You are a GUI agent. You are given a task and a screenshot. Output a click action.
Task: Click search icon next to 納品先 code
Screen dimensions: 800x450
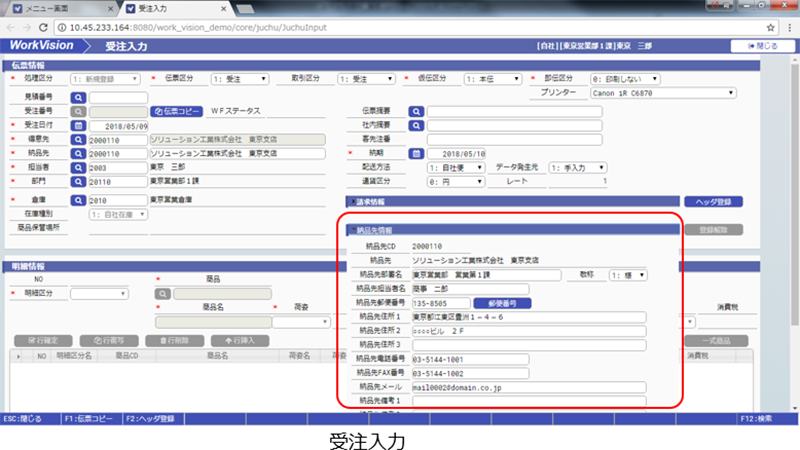(x=78, y=153)
